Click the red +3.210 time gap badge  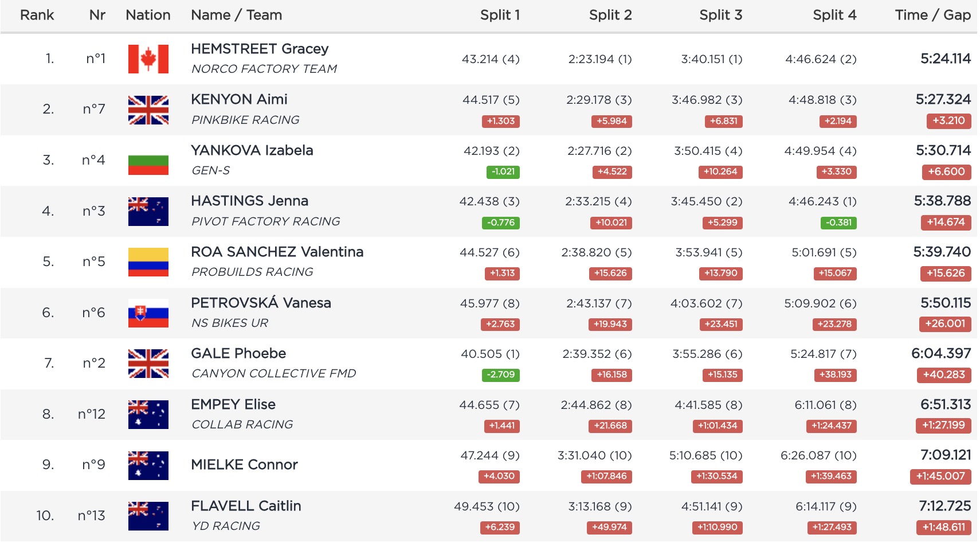point(948,120)
